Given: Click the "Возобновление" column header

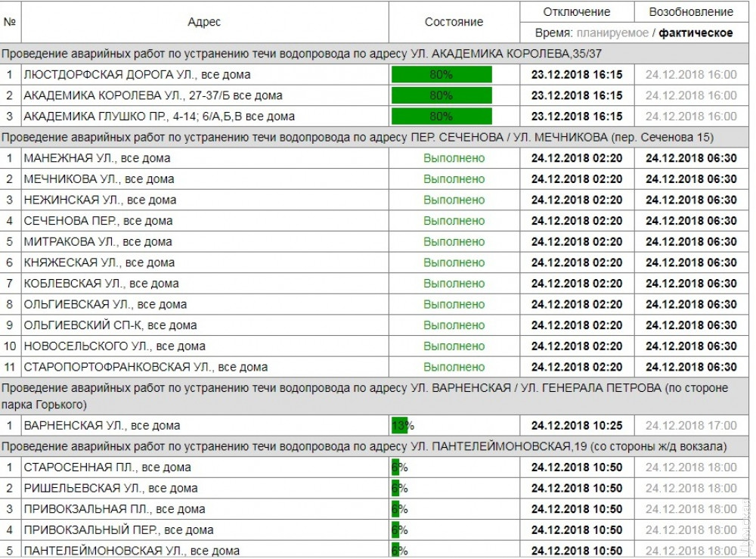Looking at the screenshot, I should [x=691, y=11].
